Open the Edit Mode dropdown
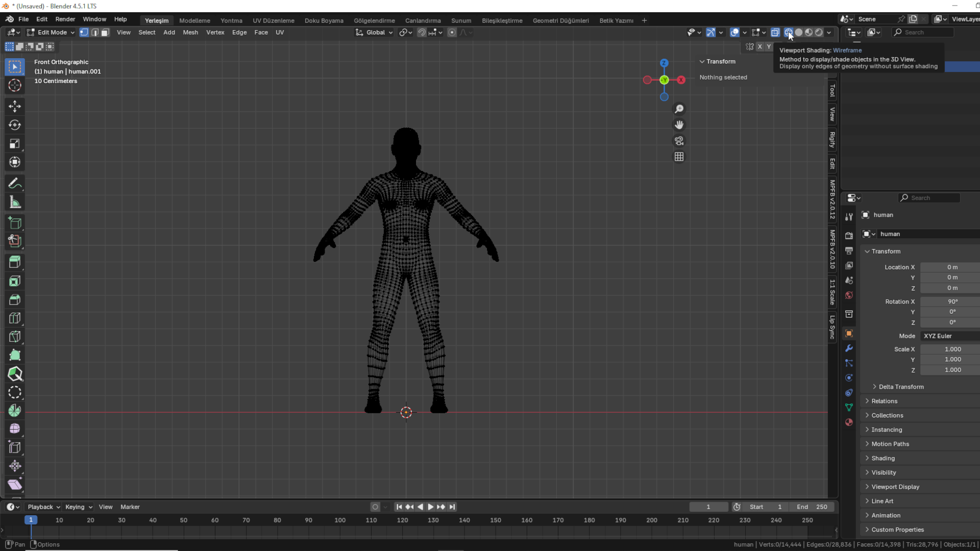Viewport: 980px width, 551px height. [x=51, y=32]
